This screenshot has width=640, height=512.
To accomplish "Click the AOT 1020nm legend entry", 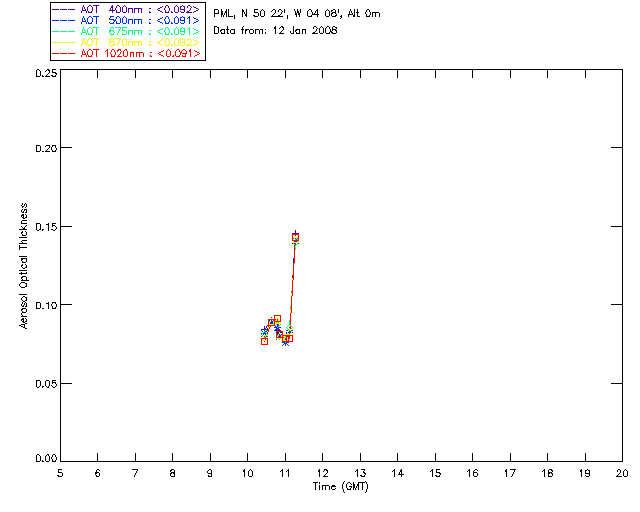I will click(x=127, y=53).
